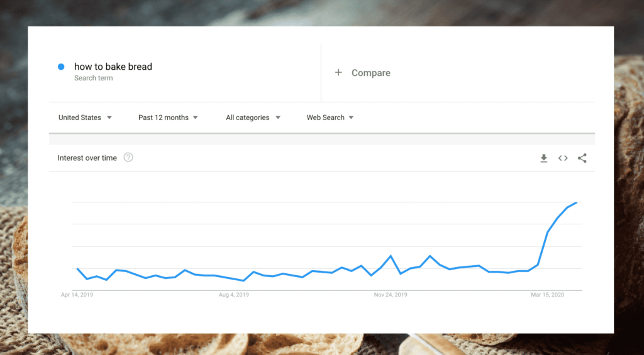Click the Interest over time heading

(x=87, y=158)
